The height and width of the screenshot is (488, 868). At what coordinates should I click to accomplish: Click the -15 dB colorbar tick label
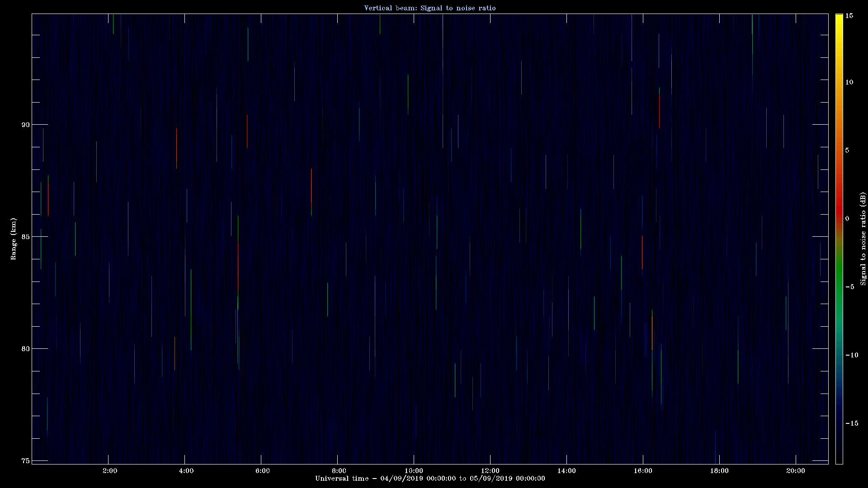click(x=851, y=423)
